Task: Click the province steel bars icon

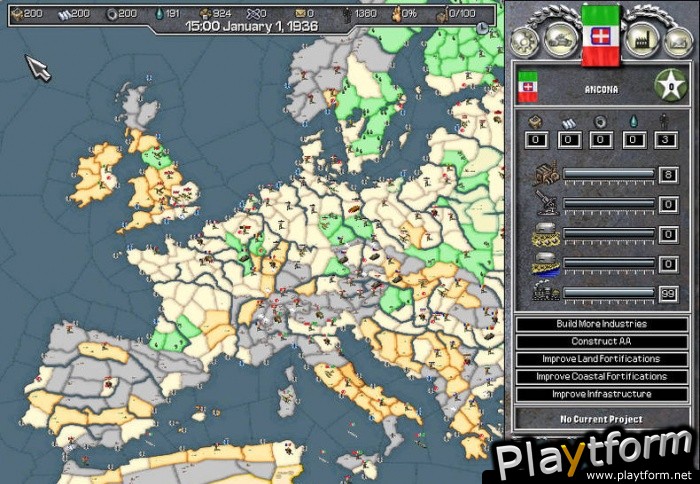Action: (x=567, y=123)
